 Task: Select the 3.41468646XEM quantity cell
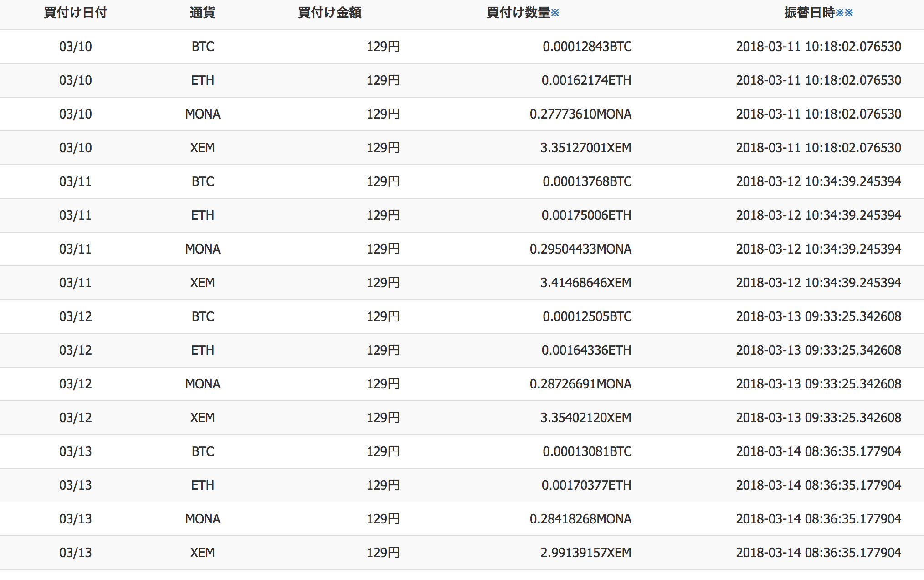586,283
